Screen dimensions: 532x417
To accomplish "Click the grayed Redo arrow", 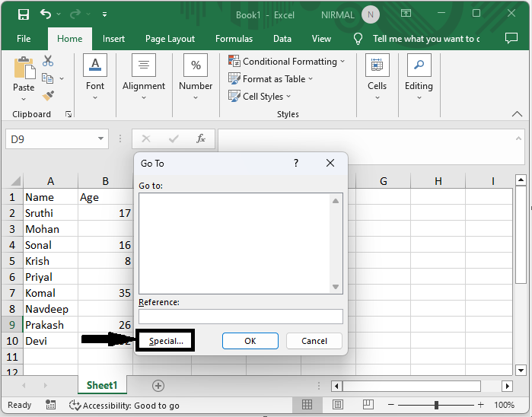I will coord(75,14).
